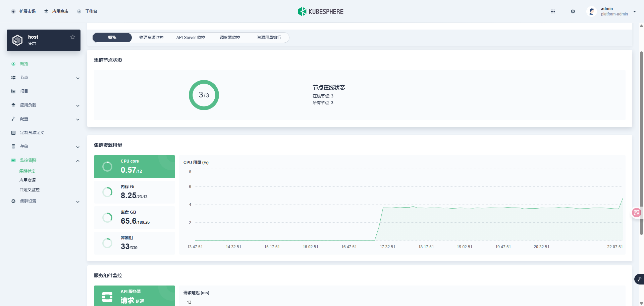This screenshot has height=306, width=644.
Task: Select the 磁盘 GB disk usage card
Action: [135, 218]
